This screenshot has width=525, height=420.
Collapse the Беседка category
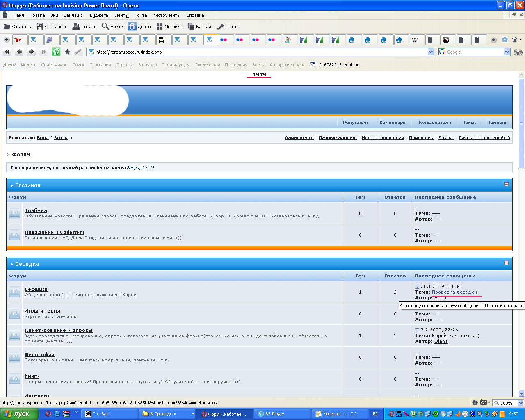click(x=506, y=263)
